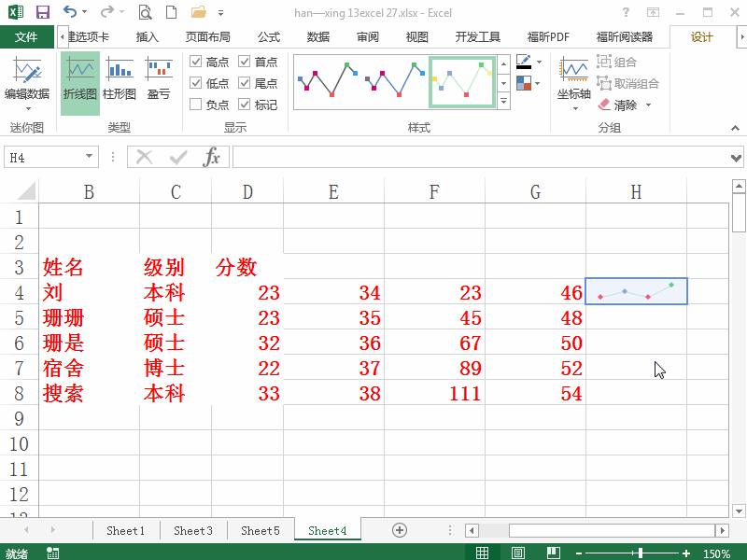Open the Name Box dropdown
Screen dimensions: 747x560
point(92,157)
